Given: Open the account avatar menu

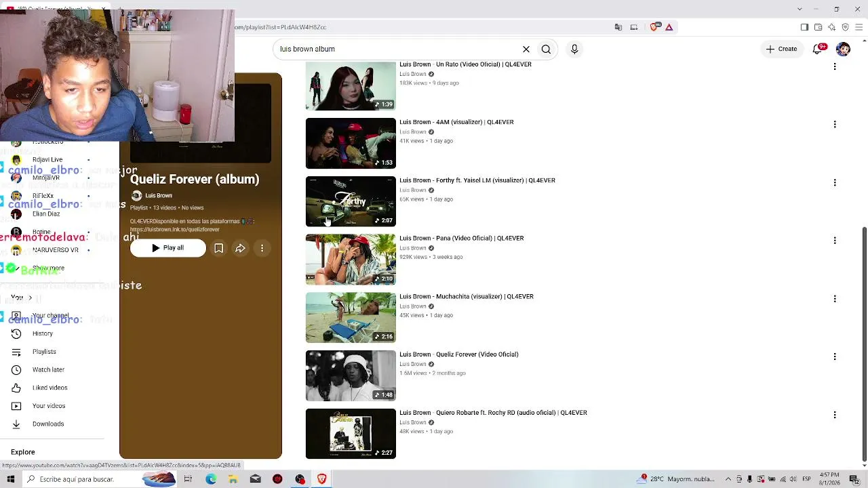Looking at the screenshot, I should point(843,49).
